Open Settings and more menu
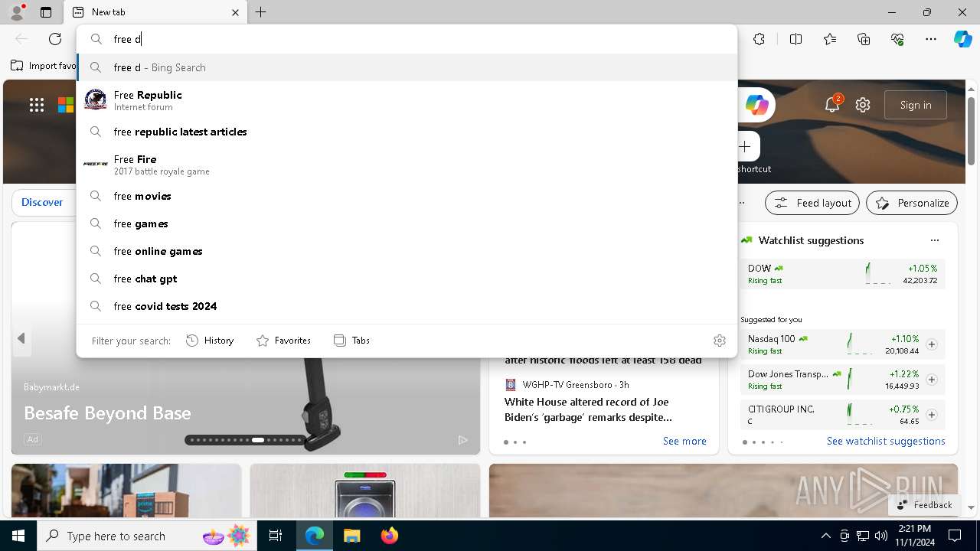This screenshot has height=551, width=980. (x=931, y=39)
